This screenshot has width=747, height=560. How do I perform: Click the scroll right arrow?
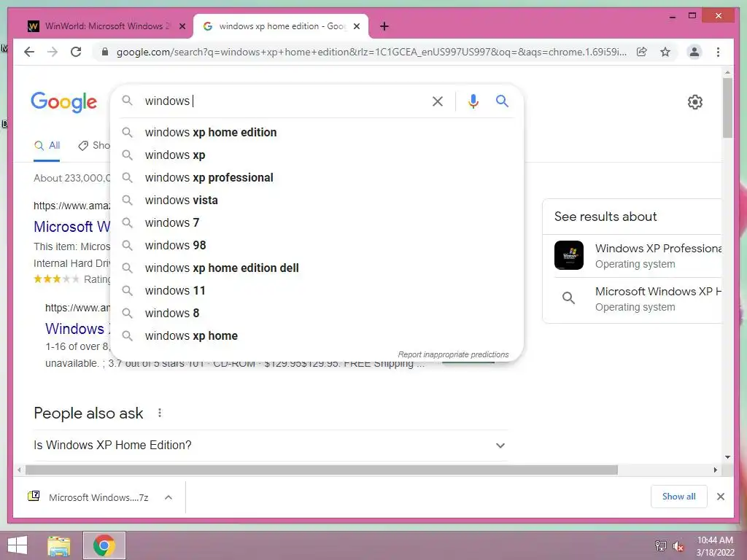point(715,470)
